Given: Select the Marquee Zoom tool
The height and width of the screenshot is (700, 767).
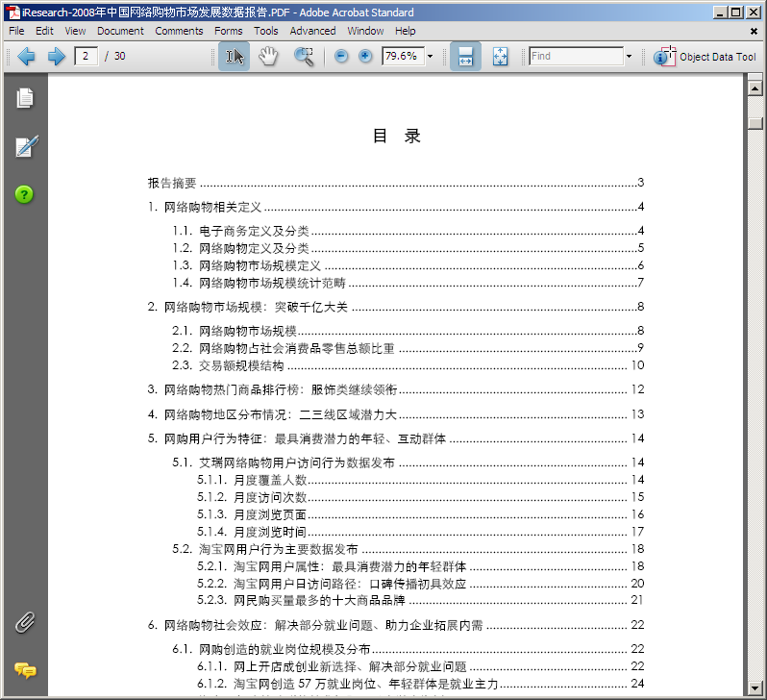Looking at the screenshot, I should (305, 57).
